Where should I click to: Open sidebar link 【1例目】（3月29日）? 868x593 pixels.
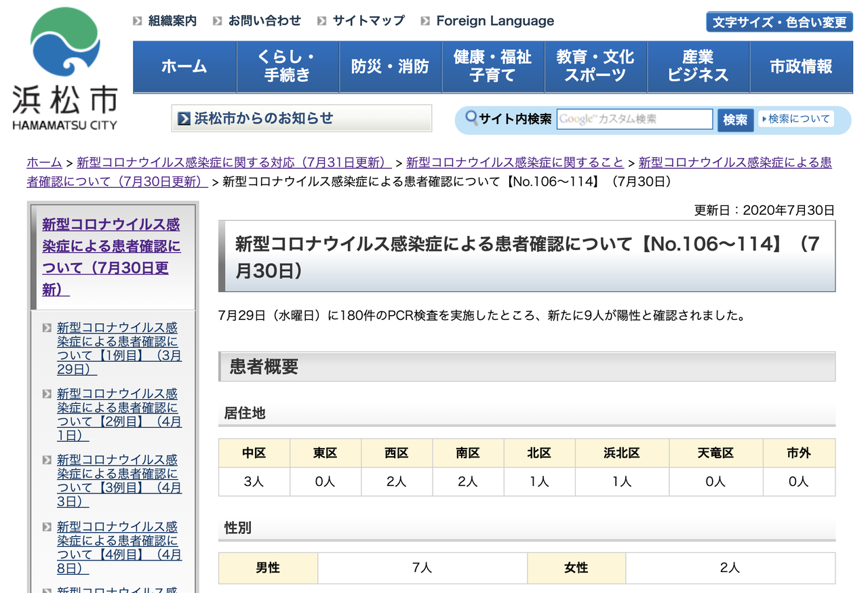tap(119, 348)
